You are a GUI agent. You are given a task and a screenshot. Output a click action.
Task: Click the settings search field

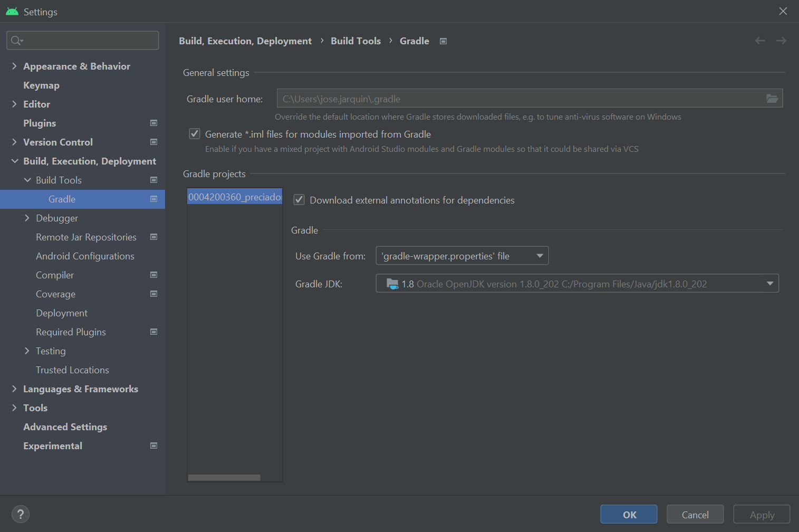(x=82, y=40)
